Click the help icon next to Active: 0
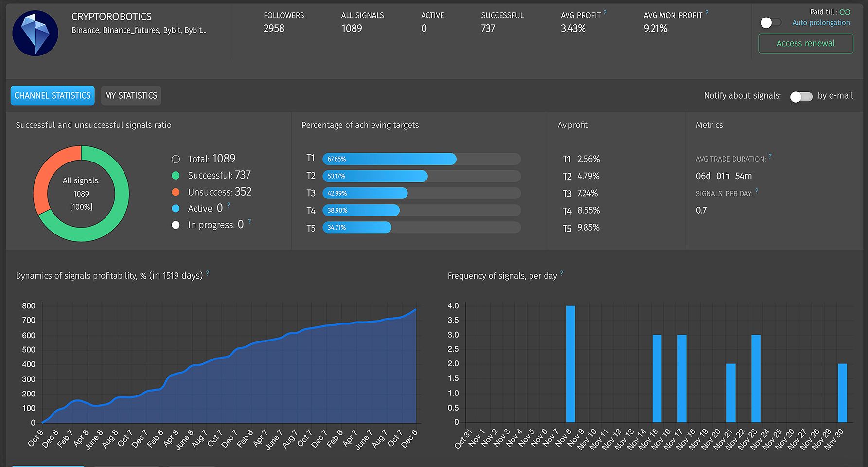 coord(229,205)
